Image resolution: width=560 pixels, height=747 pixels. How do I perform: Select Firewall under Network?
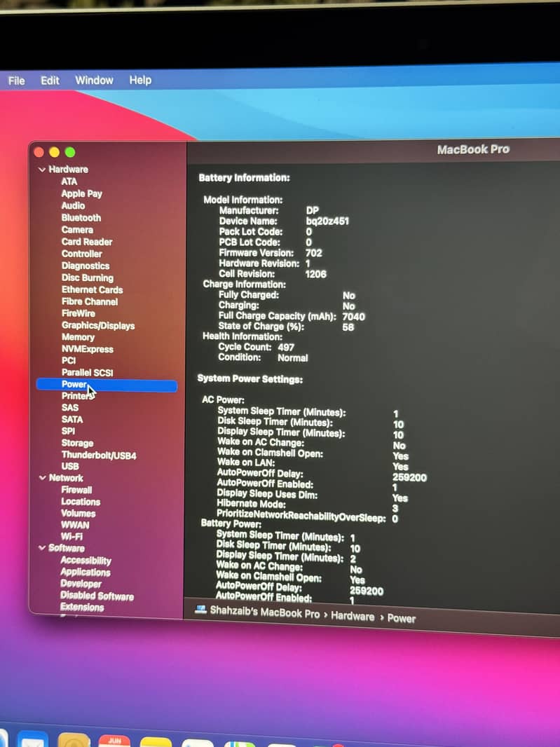click(76, 490)
